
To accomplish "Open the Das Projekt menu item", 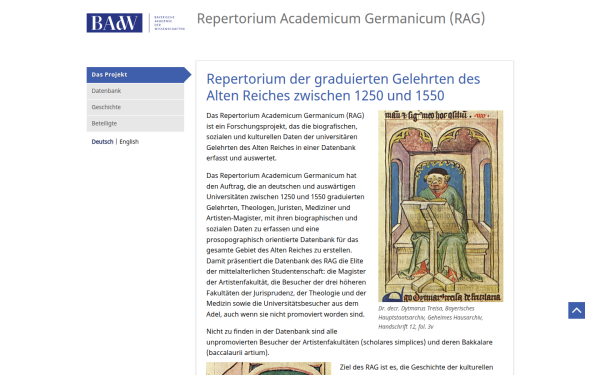I will (139, 75).
